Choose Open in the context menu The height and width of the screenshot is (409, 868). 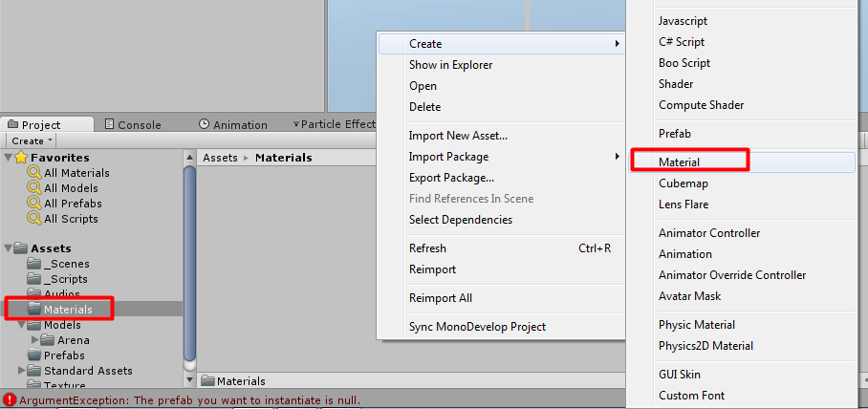tap(423, 86)
